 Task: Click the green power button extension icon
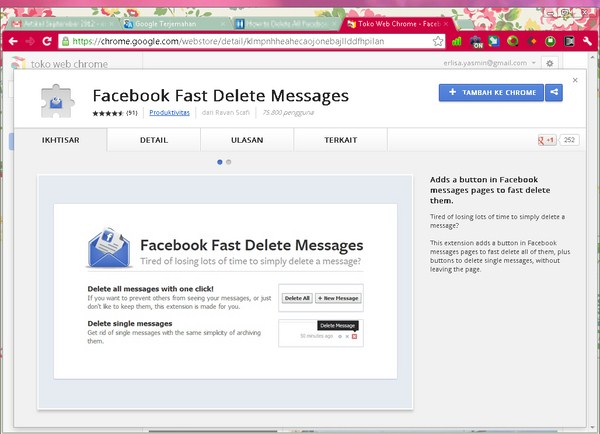tap(550, 41)
